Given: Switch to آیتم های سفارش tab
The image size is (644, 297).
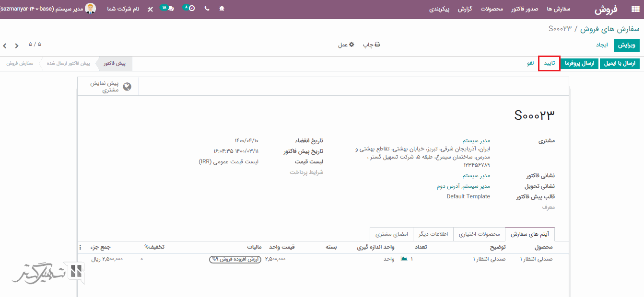Looking at the screenshot, I should (x=530, y=234).
